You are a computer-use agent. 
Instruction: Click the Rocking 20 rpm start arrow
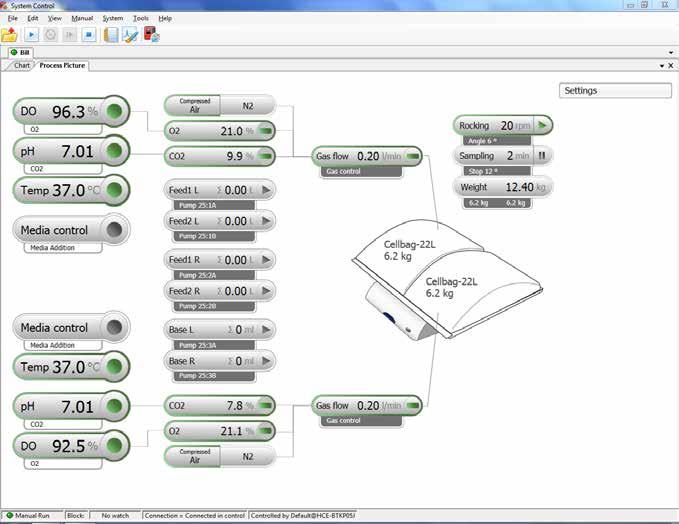coord(542,126)
